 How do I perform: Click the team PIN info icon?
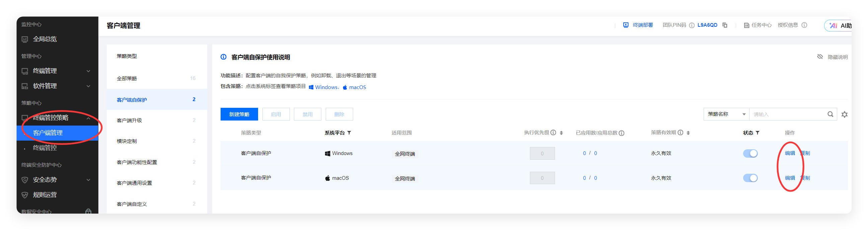tap(692, 25)
